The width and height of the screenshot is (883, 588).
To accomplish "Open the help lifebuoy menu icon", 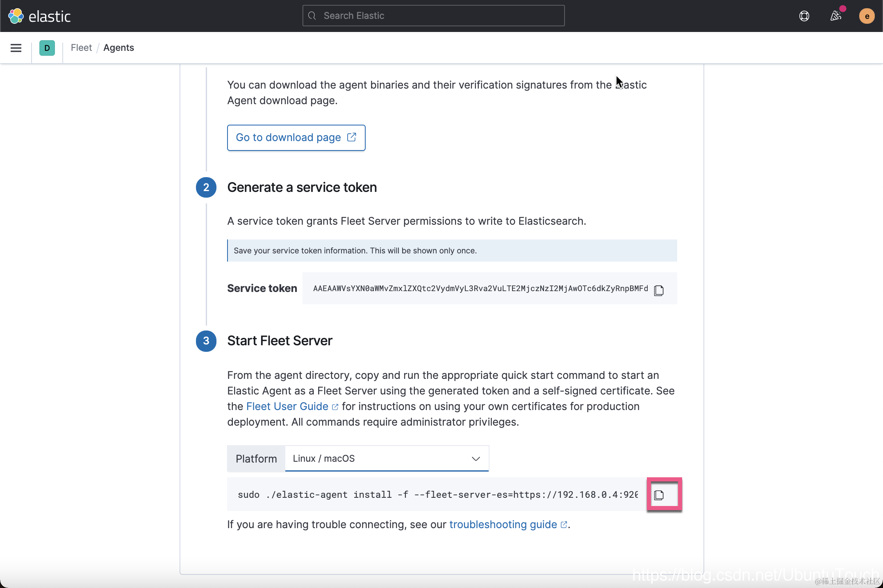I will pos(804,16).
